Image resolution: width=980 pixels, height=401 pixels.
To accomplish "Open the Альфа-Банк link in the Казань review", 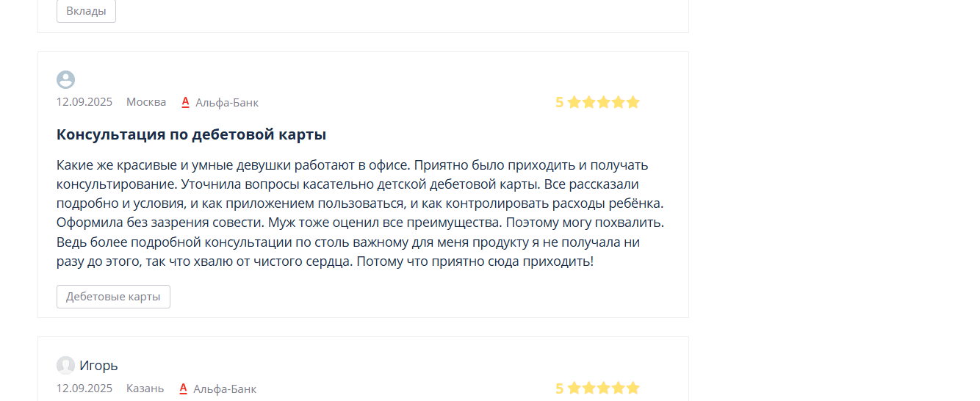I will click(x=225, y=389).
